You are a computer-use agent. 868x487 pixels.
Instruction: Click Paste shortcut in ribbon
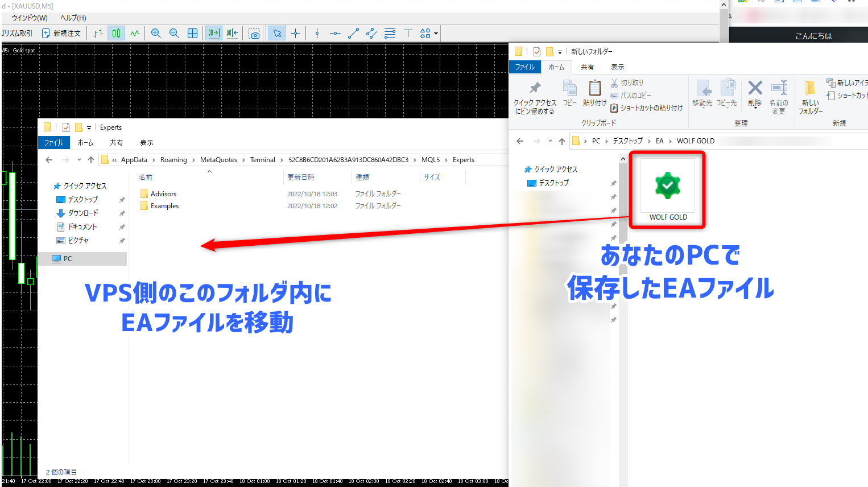(x=646, y=108)
